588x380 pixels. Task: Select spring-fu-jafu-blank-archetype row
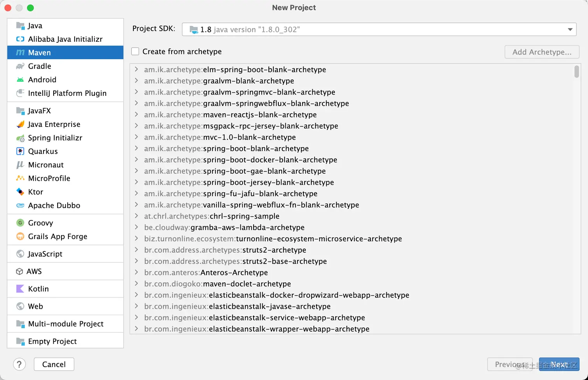pos(352,194)
